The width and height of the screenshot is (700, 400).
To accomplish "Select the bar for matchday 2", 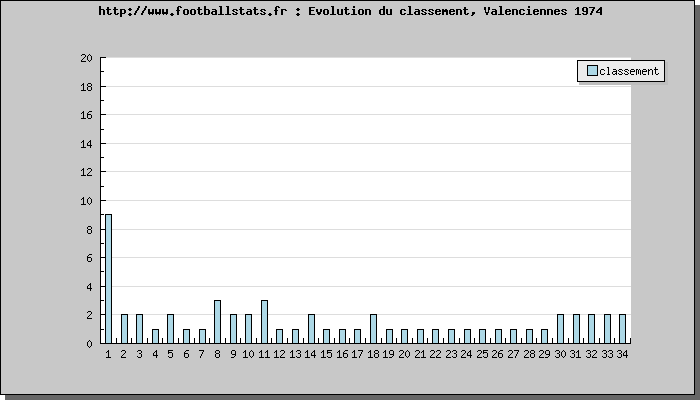I will click(124, 329).
